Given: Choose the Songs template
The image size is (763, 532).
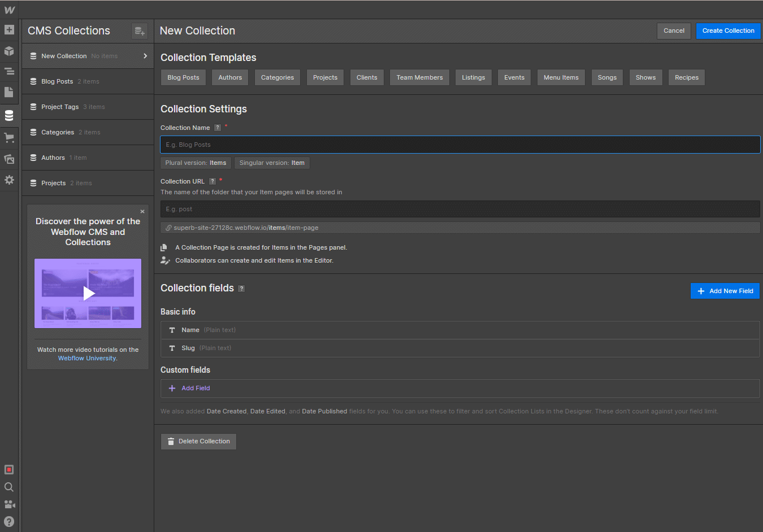Looking at the screenshot, I should 607,77.
